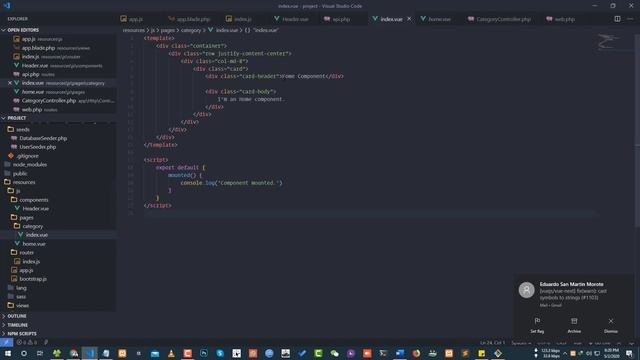Open the editor More Actions ellipsis

click(630, 19)
